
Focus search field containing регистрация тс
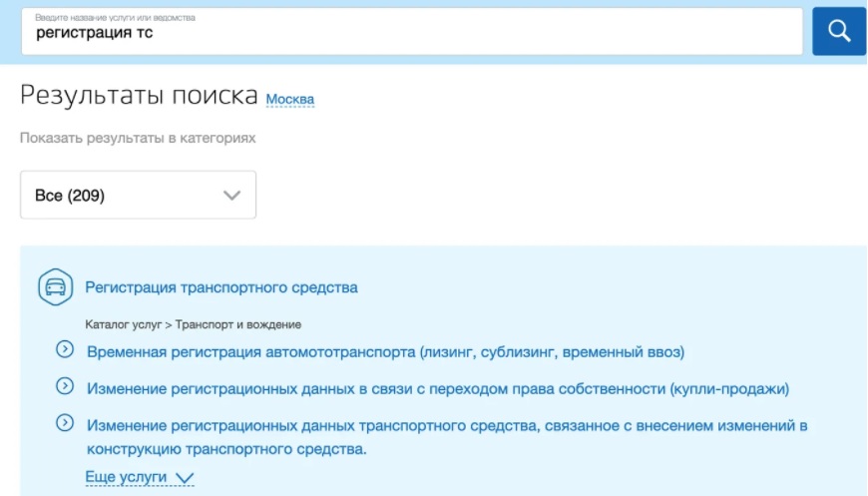coord(411,34)
